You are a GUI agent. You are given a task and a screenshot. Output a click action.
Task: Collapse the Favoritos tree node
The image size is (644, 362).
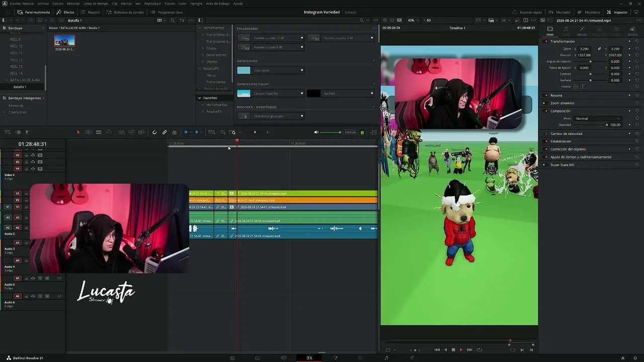coord(200,98)
